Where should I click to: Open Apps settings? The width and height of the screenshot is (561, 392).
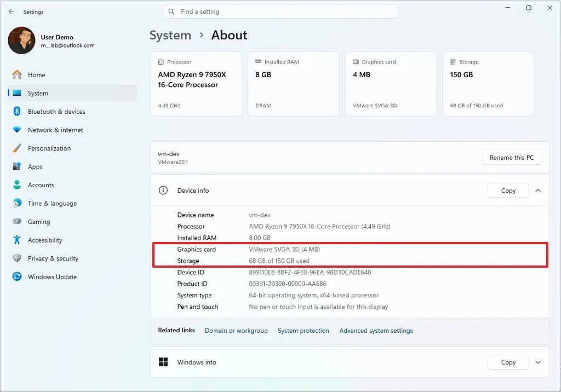click(x=35, y=166)
